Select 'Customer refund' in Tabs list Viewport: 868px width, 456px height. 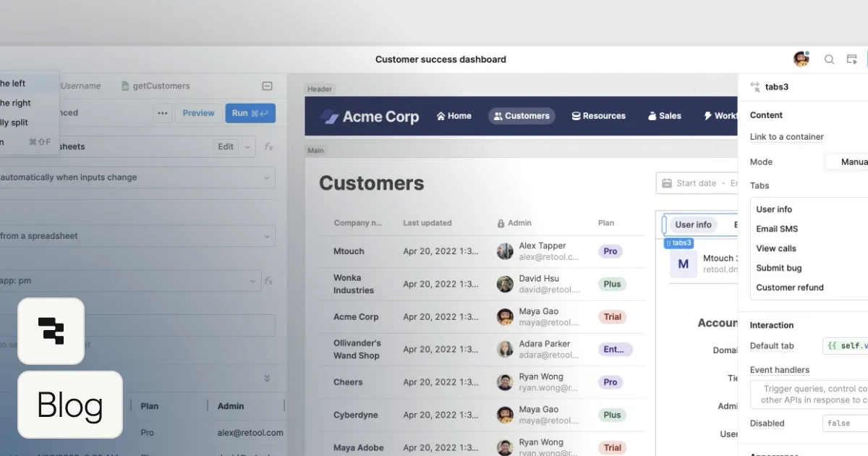pyautogui.click(x=790, y=287)
